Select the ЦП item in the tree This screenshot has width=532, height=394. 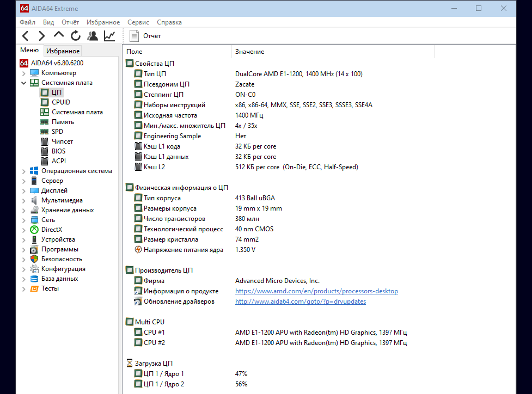click(56, 92)
